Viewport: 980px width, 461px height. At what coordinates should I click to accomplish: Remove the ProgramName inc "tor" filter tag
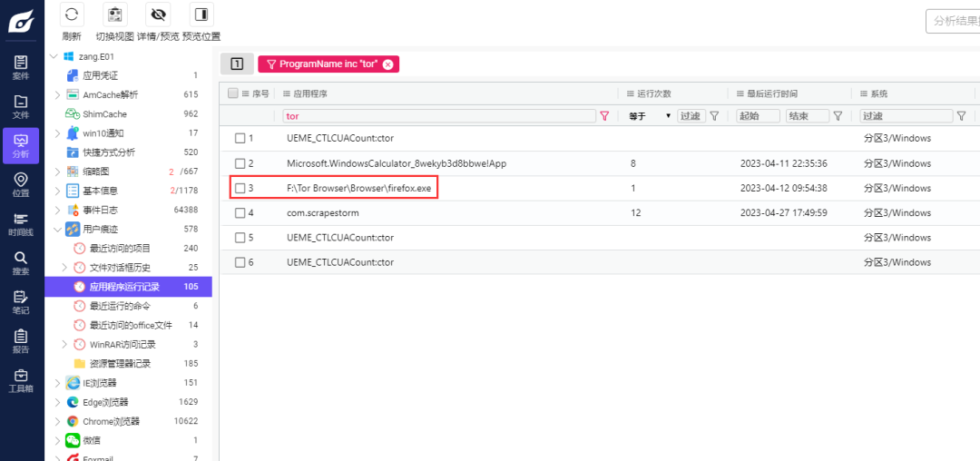coord(387,64)
